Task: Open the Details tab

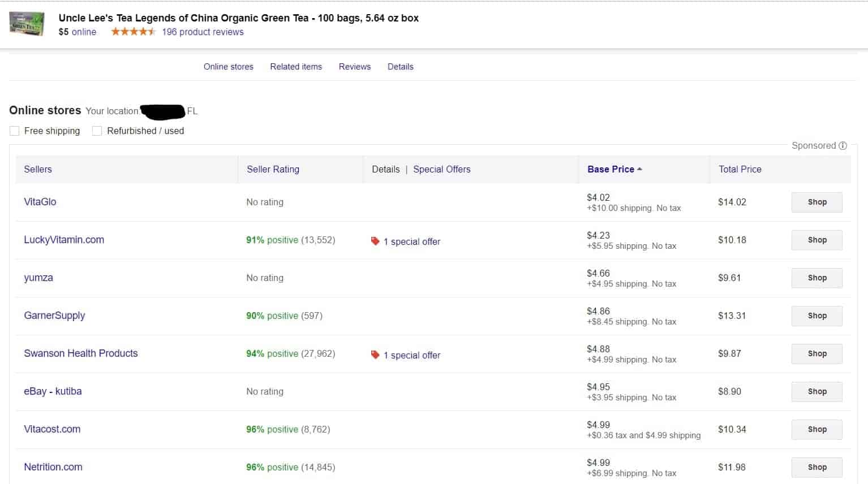Action: (401, 67)
